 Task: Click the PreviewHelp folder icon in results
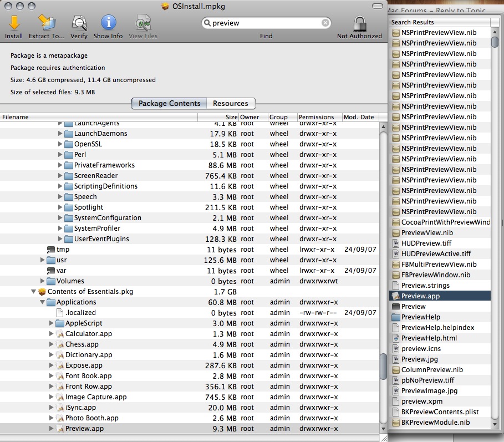396,317
